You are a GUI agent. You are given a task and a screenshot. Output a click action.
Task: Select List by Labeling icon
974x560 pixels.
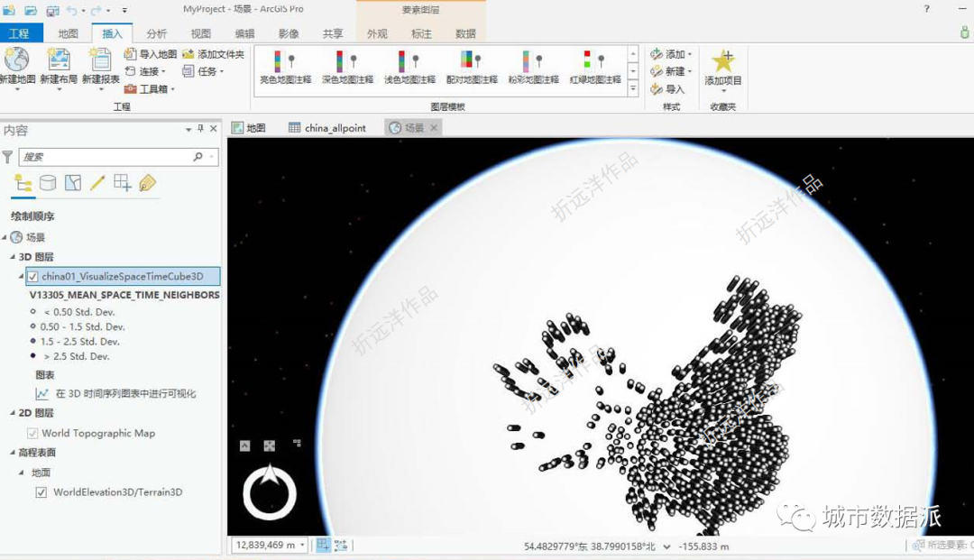(147, 183)
